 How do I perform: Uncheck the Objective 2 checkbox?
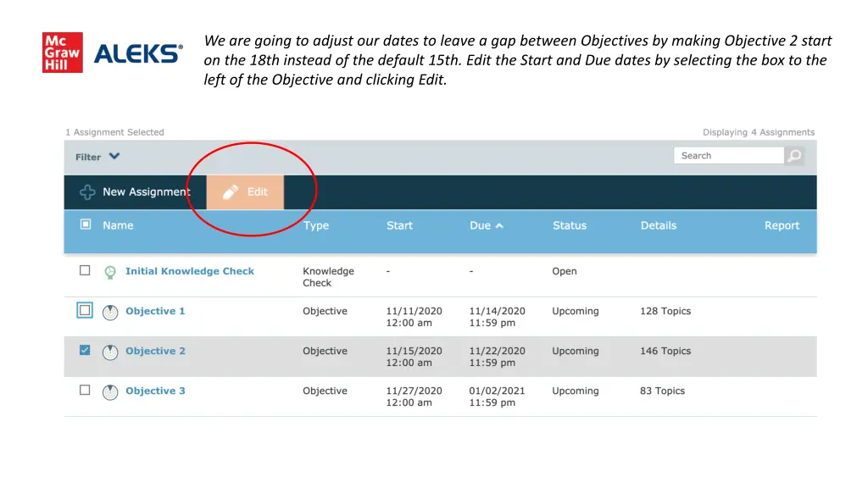point(85,350)
